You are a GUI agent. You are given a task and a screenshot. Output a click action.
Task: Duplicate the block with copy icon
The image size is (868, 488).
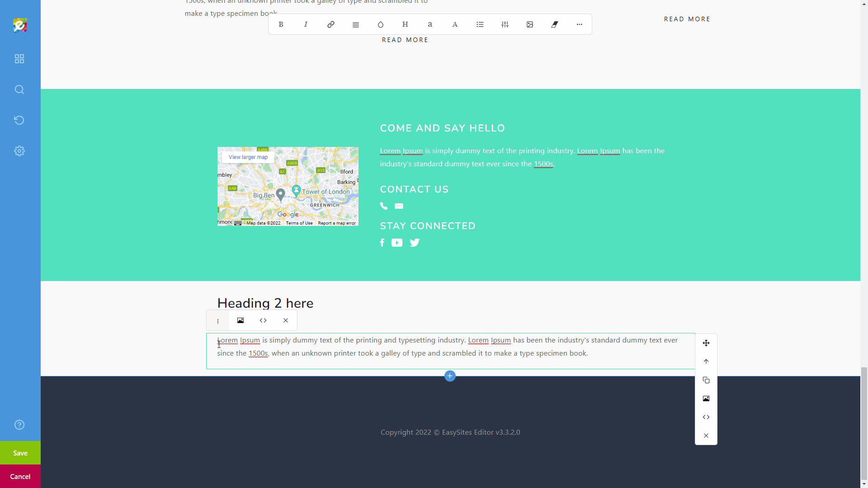point(706,380)
